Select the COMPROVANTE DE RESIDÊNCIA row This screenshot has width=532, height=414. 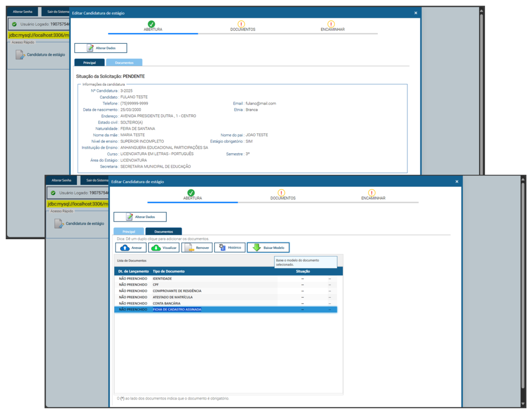pos(177,291)
